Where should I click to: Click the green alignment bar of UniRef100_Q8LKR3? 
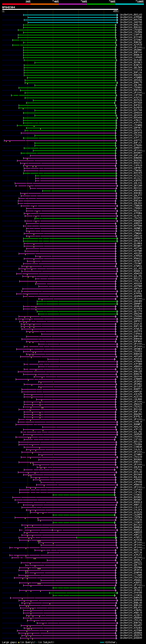84,588
